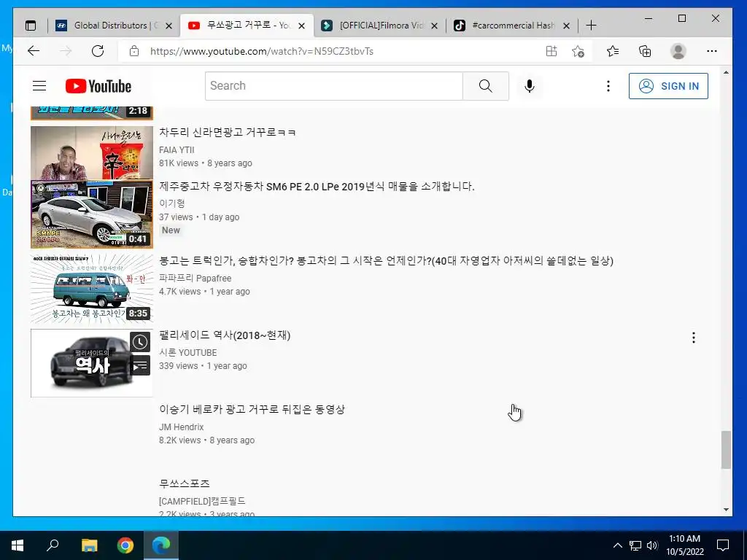747x560 pixels.
Task: Go back with the browser back arrow
Action: click(x=34, y=51)
